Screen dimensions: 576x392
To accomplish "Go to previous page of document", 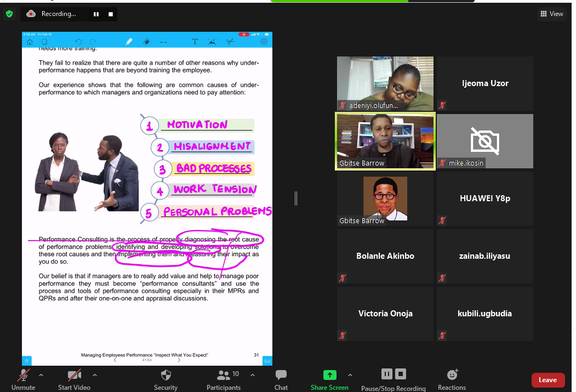I will tap(115, 360).
